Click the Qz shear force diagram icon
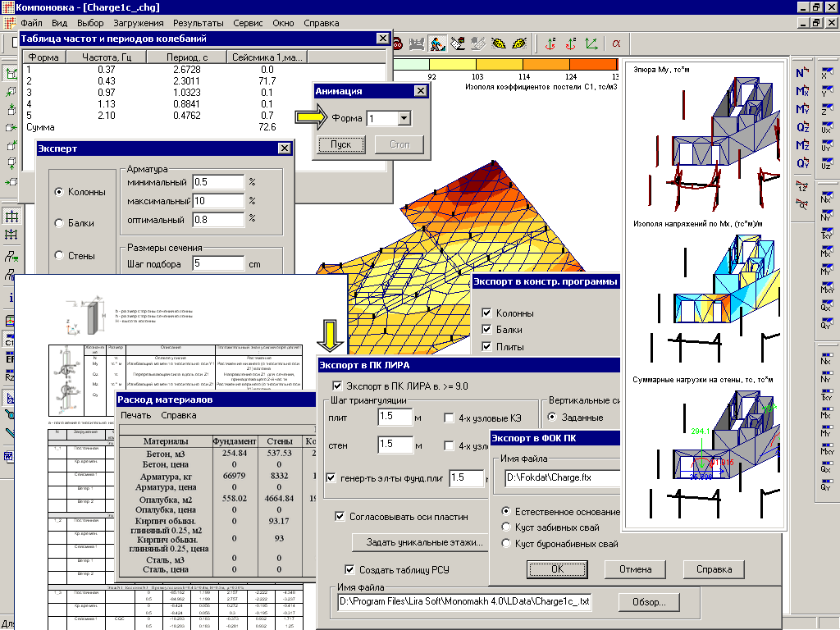 [803, 127]
